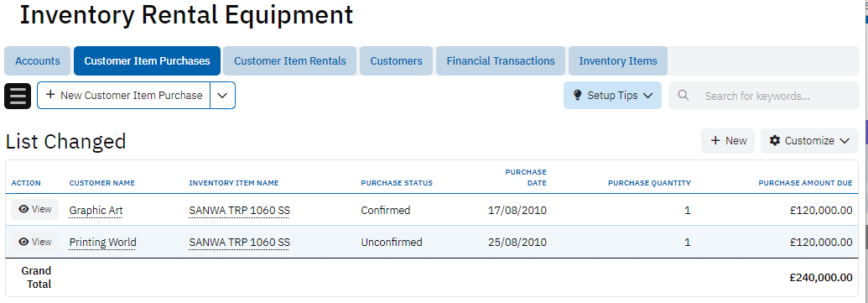Click the Search for keywords field
The width and height of the screenshot is (868, 303).
tap(764, 96)
